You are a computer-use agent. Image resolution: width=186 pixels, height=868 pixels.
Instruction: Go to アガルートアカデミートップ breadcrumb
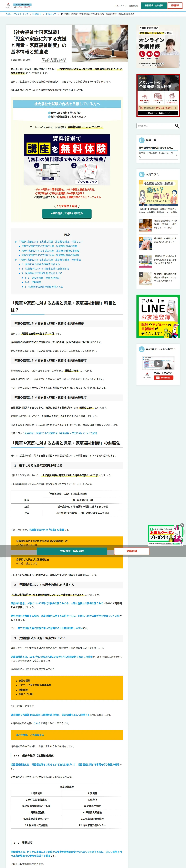17,14
